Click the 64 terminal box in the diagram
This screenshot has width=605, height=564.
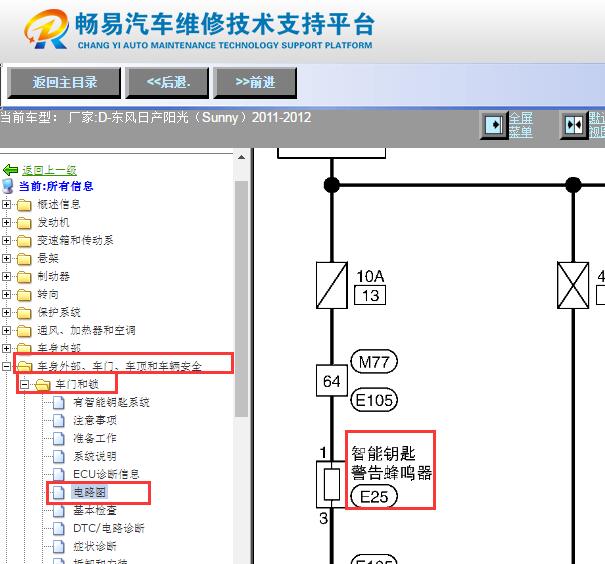coord(331,381)
